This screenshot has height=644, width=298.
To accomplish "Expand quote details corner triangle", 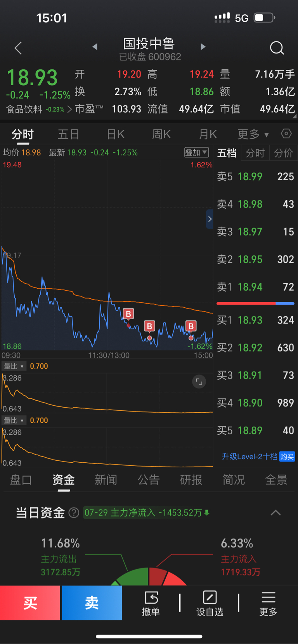I will (x=294, y=116).
